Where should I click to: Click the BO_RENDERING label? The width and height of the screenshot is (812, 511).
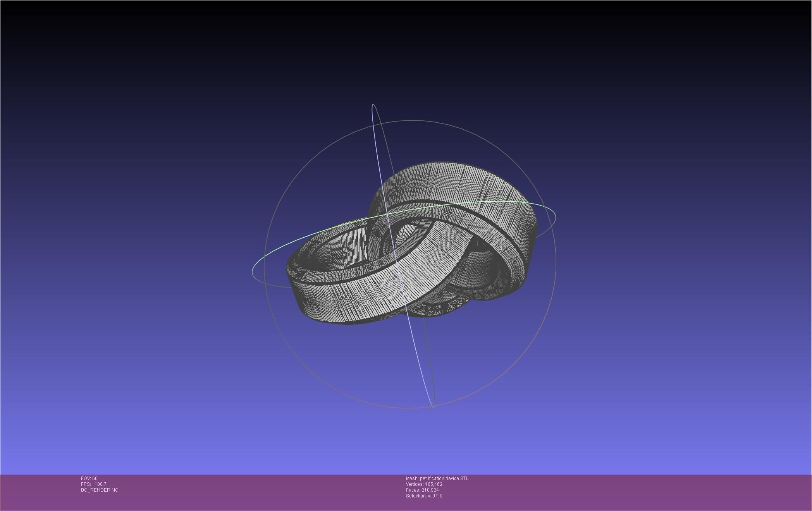click(x=100, y=490)
